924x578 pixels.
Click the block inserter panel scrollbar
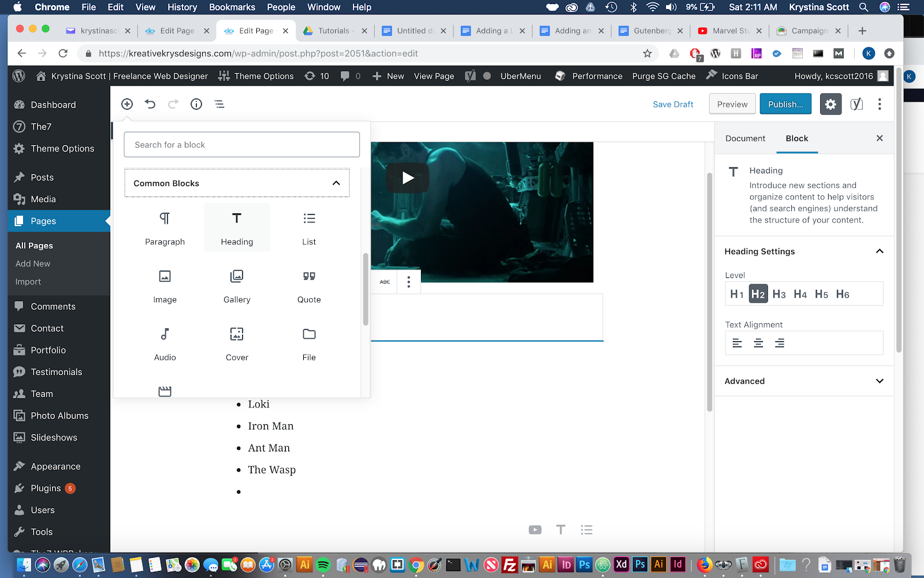(x=366, y=289)
